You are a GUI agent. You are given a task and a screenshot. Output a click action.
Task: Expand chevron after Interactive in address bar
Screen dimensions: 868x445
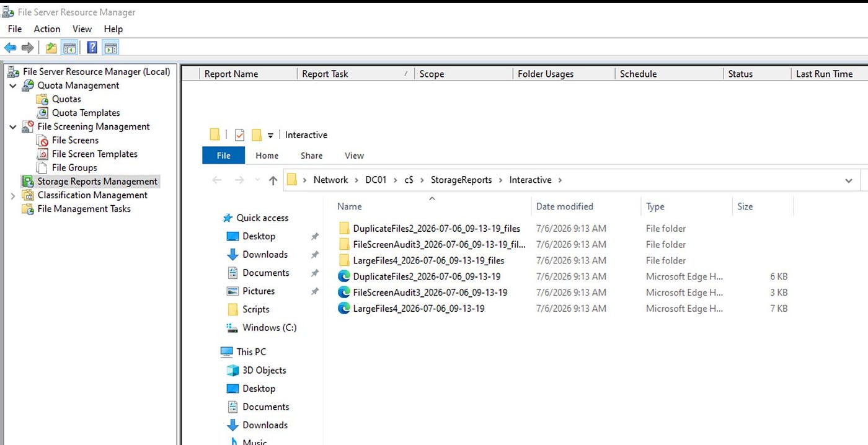pos(560,180)
